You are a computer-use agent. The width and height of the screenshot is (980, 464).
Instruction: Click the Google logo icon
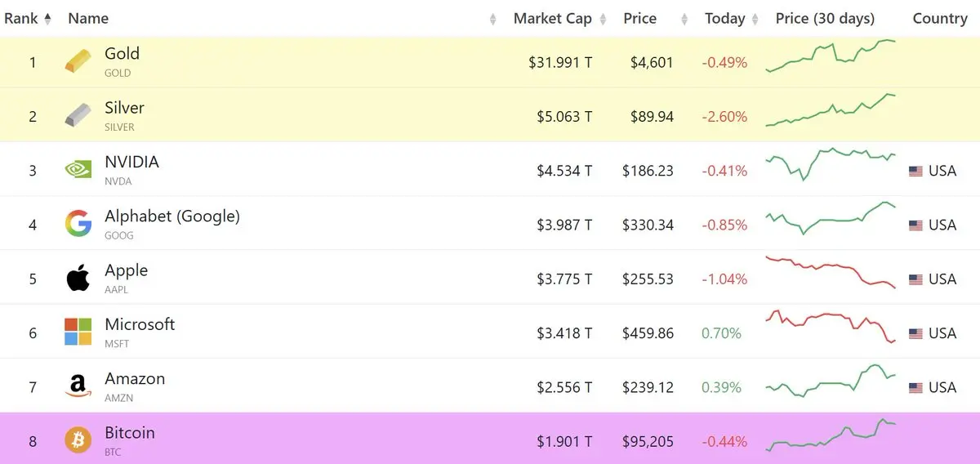pos(78,224)
